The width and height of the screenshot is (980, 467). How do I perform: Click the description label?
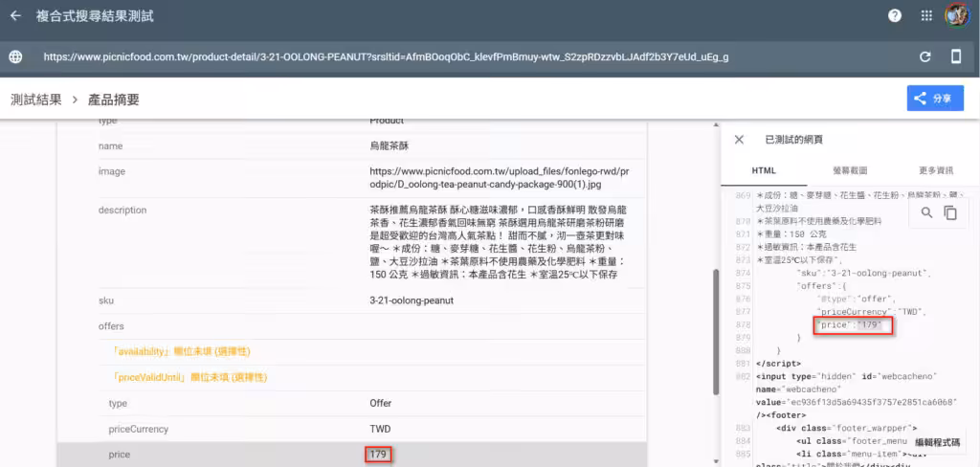(122, 211)
